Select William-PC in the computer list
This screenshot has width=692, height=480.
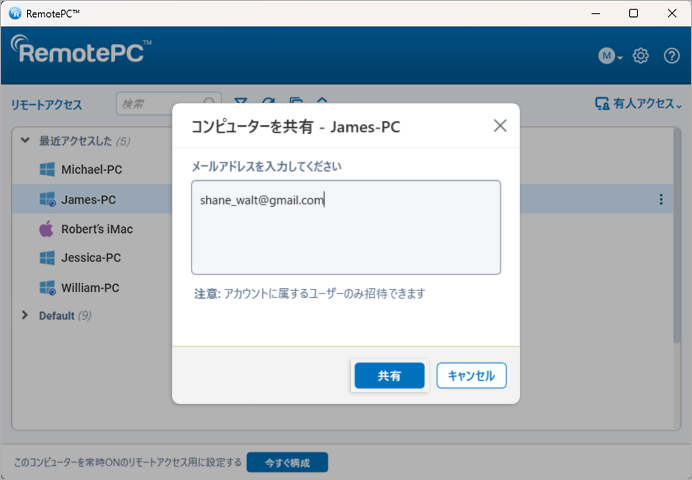pyautogui.click(x=90, y=288)
